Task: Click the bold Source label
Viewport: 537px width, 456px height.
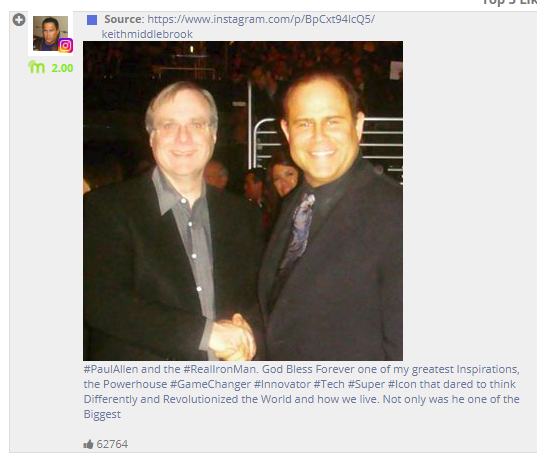Action: coord(124,19)
